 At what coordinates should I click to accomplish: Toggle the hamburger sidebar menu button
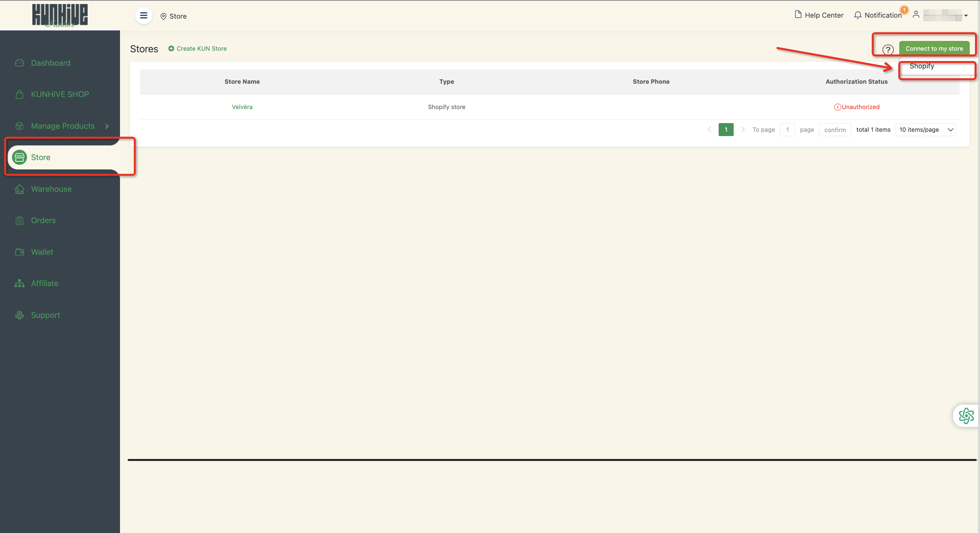(143, 16)
